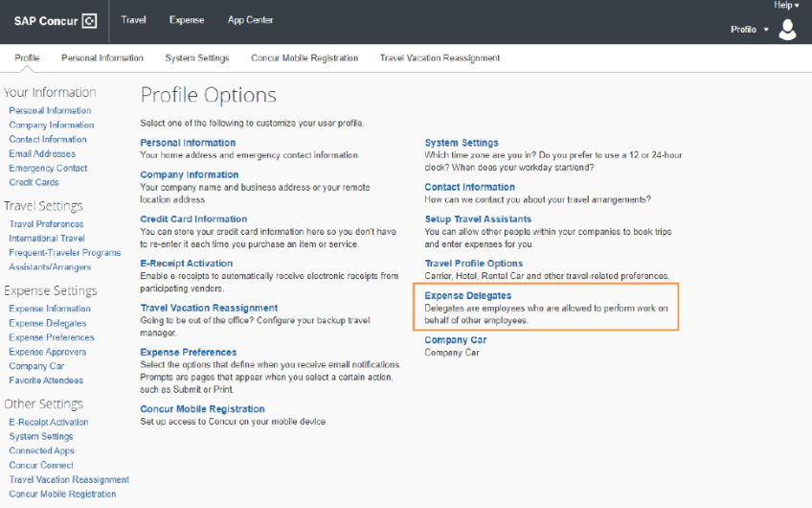The image size is (812, 508).
Task: Select Travel Profile Options link
Action: [474, 264]
